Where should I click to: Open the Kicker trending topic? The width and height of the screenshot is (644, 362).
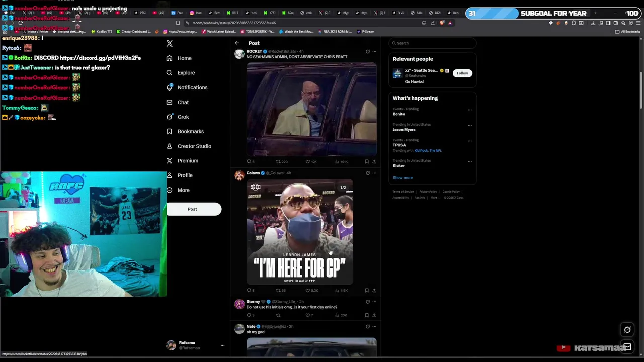[x=398, y=166]
